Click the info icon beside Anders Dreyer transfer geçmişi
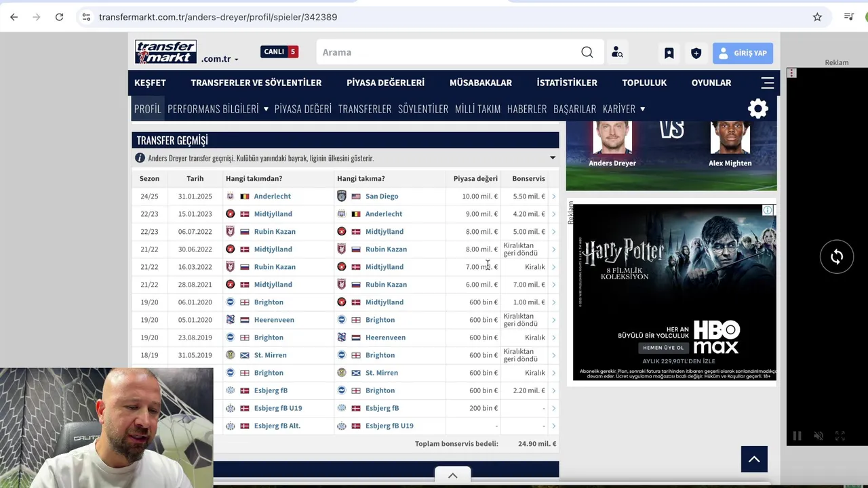The width and height of the screenshot is (868, 488). [x=140, y=158]
